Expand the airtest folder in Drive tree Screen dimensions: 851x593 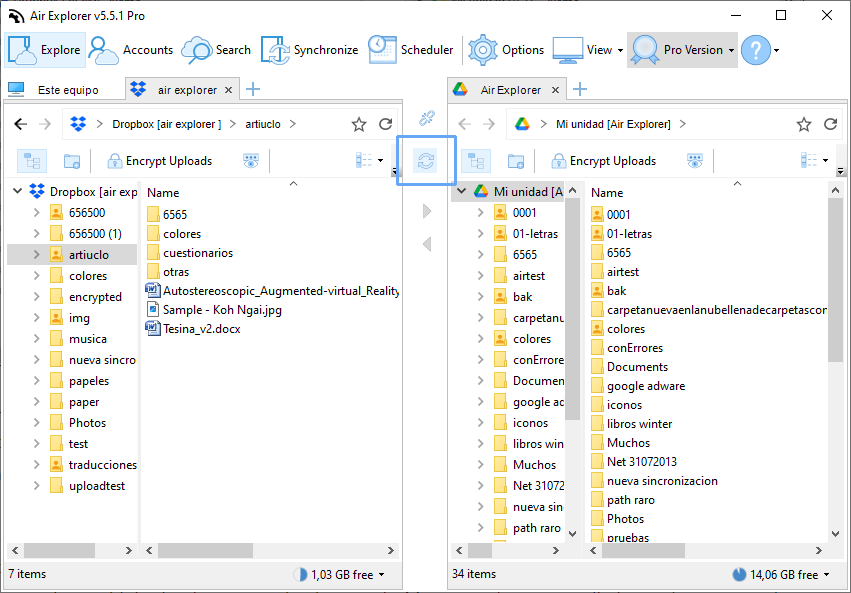pos(480,276)
